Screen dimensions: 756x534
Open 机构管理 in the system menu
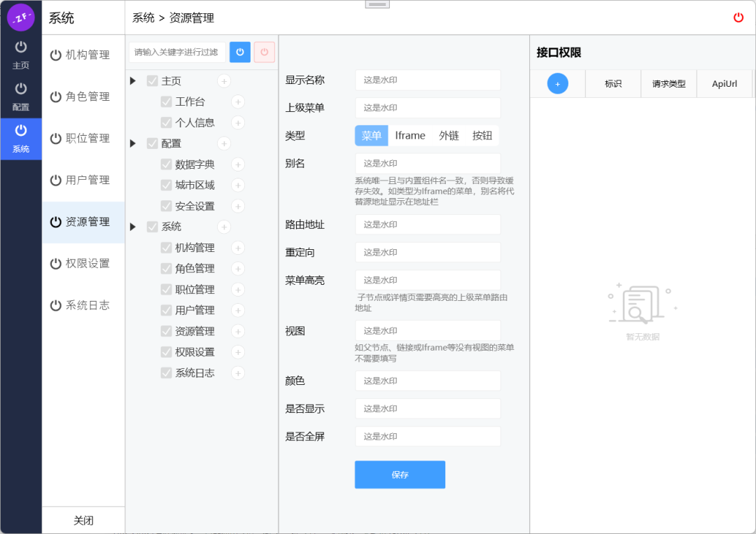click(83, 55)
